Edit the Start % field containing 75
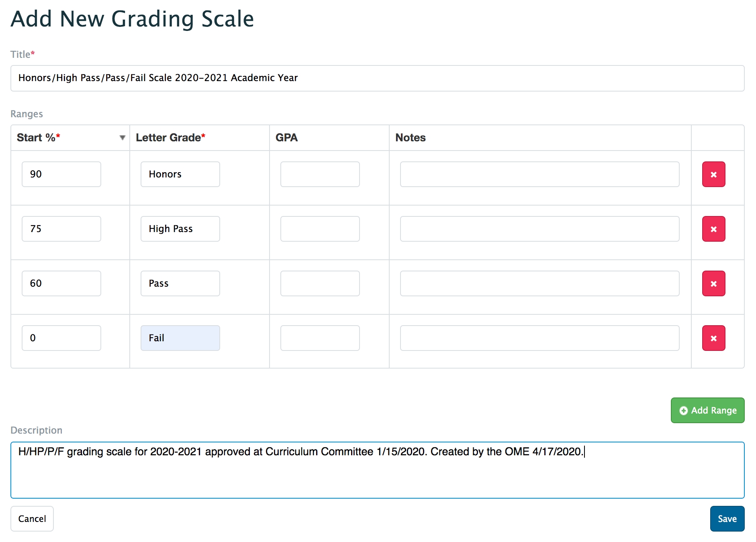 pos(61,229)
